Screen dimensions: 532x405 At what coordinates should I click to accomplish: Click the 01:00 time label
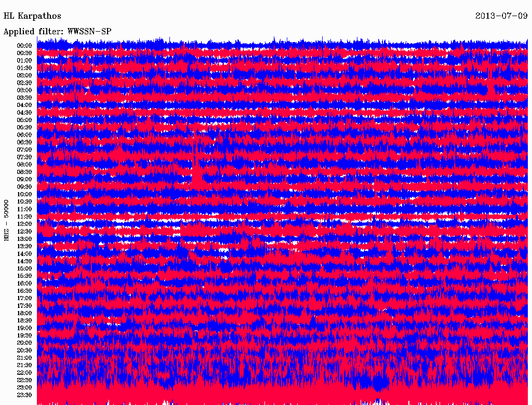tap(24, 61)
